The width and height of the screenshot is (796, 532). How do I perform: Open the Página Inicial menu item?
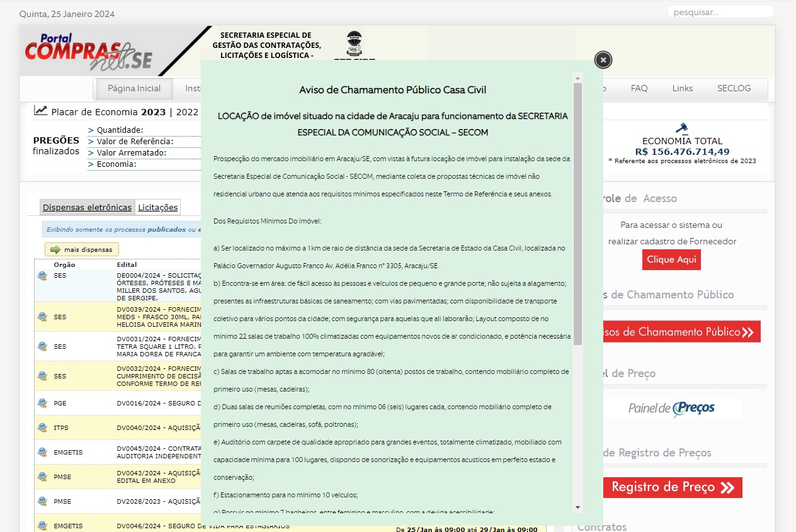click(134, 89)
